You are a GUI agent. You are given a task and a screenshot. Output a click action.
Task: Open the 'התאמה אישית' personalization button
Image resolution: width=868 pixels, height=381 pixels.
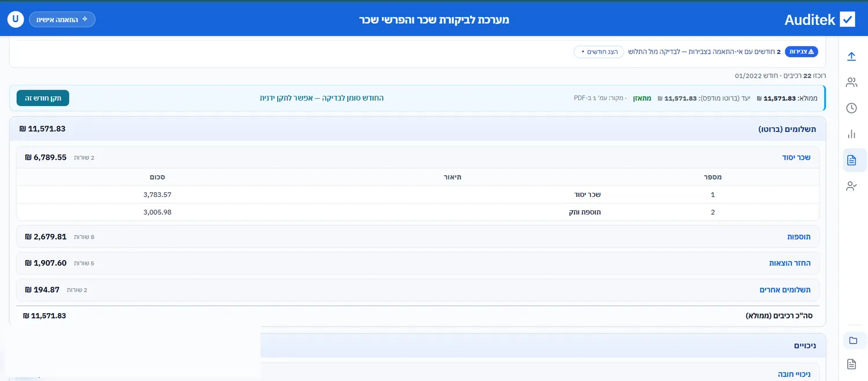pyautogui.click(x=62, y=19)
